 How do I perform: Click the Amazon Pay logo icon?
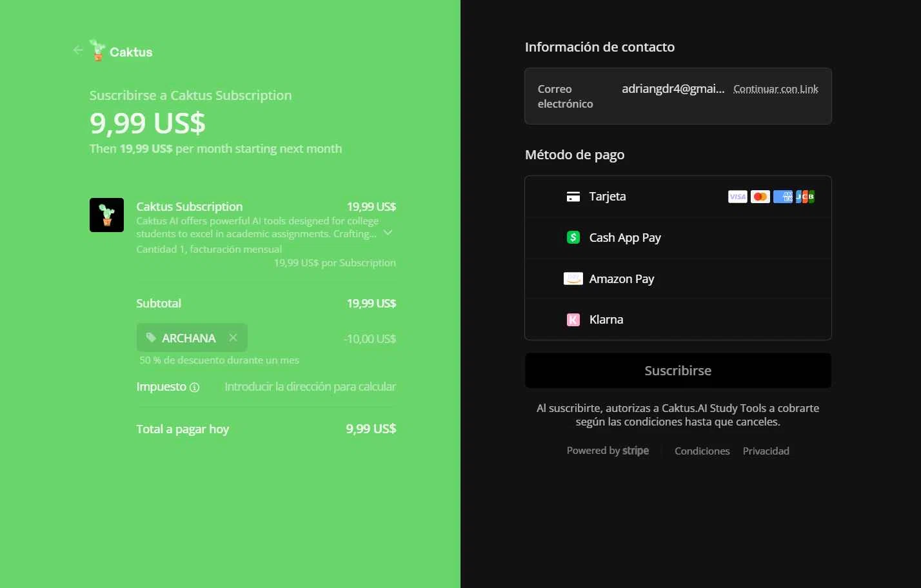click(573, 279)
